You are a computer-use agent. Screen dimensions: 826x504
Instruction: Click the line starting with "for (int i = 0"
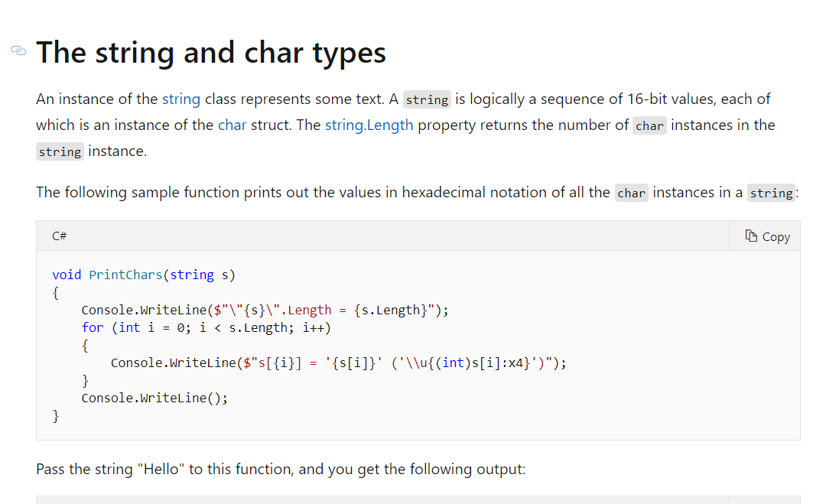point(206,327)
